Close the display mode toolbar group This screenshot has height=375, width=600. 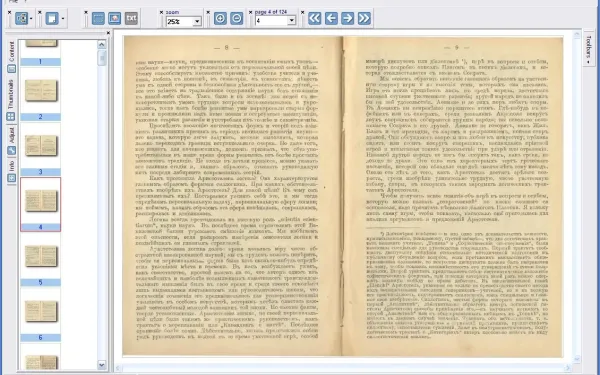[86, 13]
